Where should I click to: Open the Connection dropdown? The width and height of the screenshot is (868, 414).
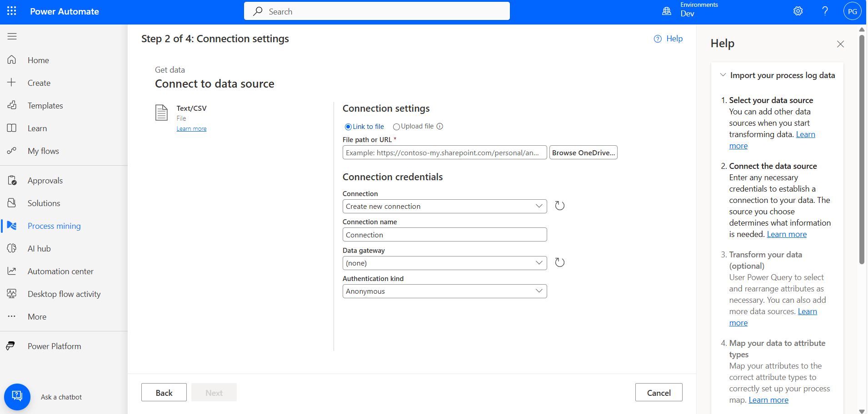point(444,207)
